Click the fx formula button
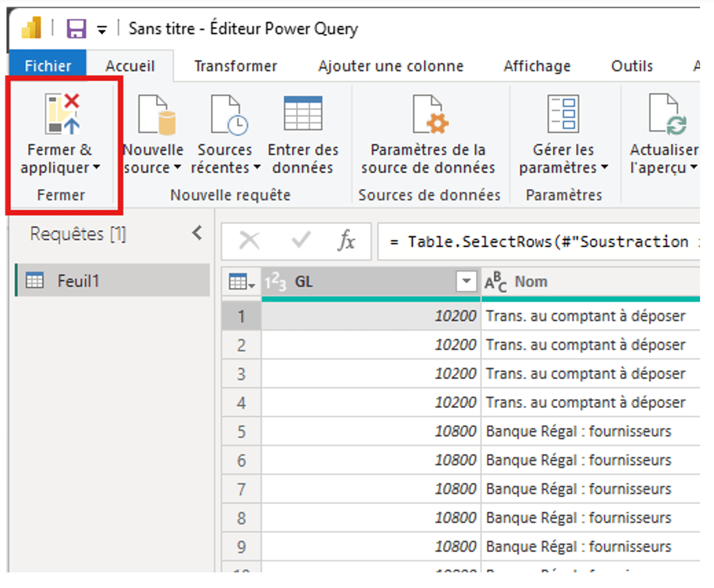The width and height of the screenshot is (714, 588). click(346, 241)
